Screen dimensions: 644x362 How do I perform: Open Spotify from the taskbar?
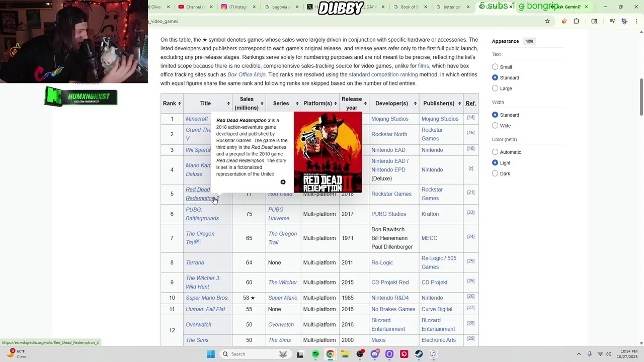[315, 354]
